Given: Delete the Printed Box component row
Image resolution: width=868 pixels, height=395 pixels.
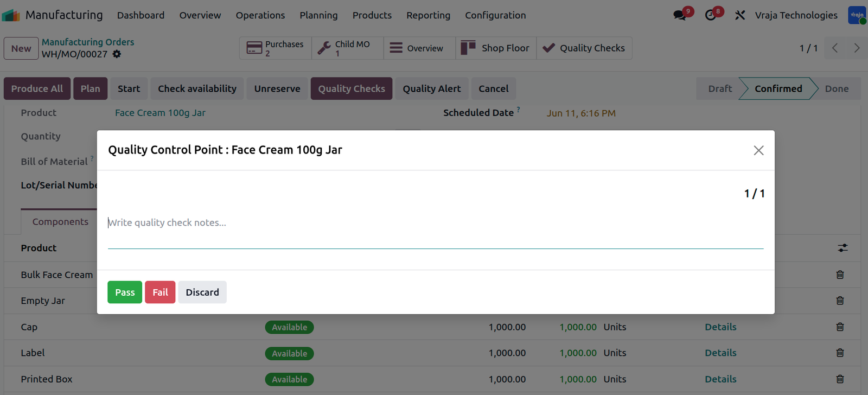Looking at the screenshot, I should coord(840,379).
